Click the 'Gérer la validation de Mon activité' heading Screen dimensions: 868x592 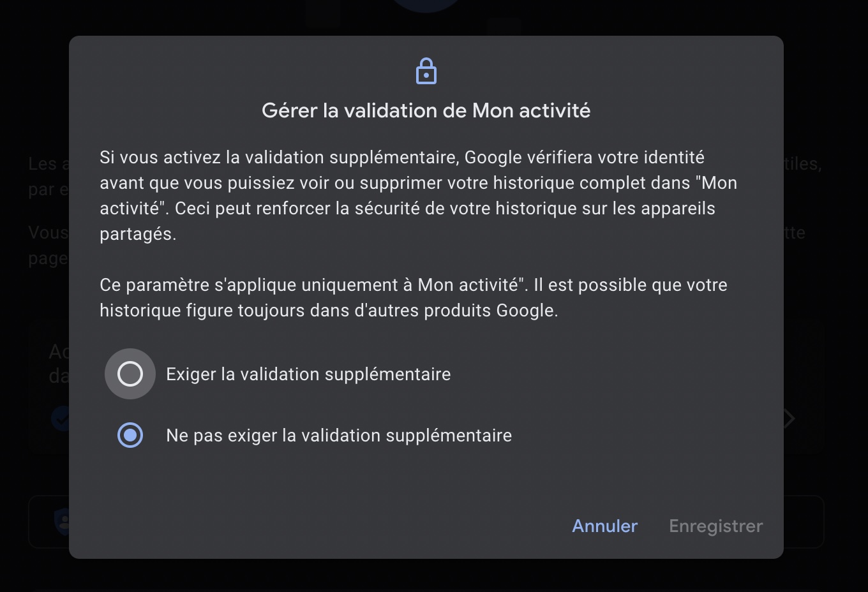pos(426,110)
